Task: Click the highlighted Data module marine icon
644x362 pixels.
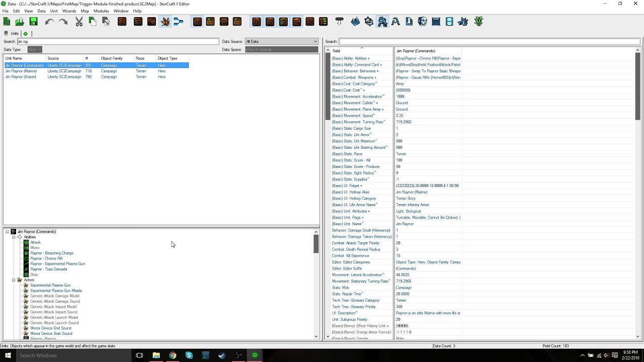Action: (x=382, y=22)
